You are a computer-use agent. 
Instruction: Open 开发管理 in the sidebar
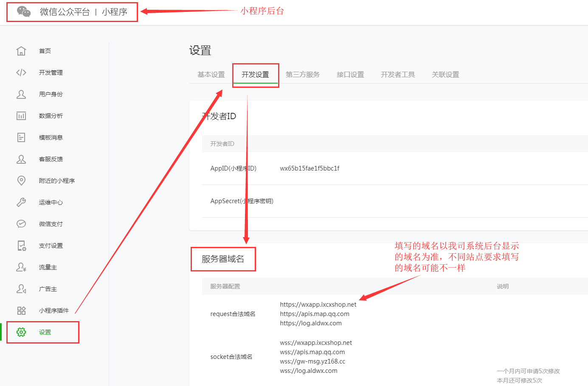pos(51,73)
